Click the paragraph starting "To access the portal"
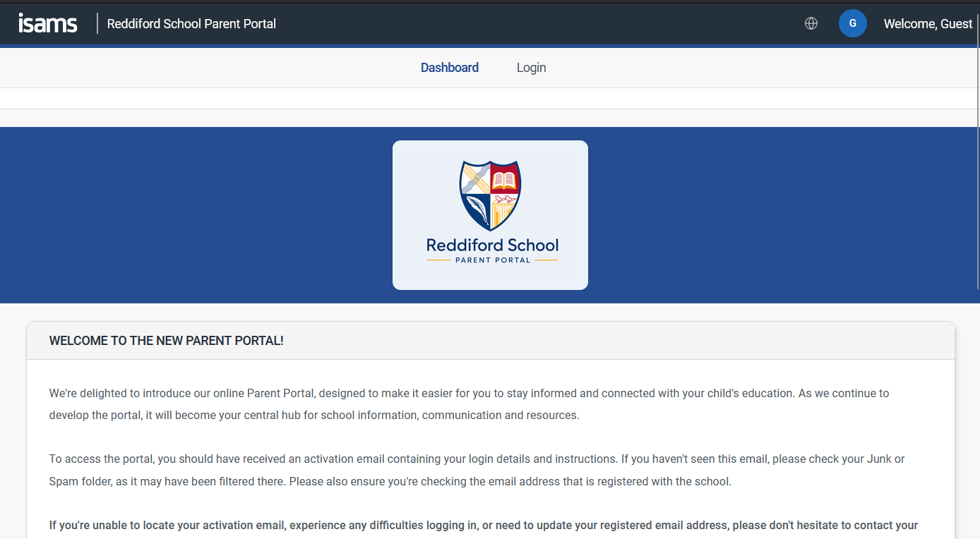 click(477, 471)
